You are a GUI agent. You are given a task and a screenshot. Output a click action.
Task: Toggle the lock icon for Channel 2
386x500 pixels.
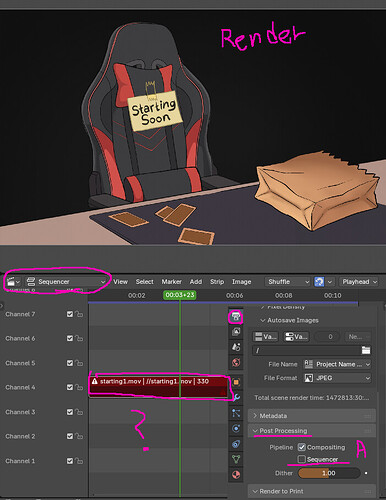pos(79,436)
